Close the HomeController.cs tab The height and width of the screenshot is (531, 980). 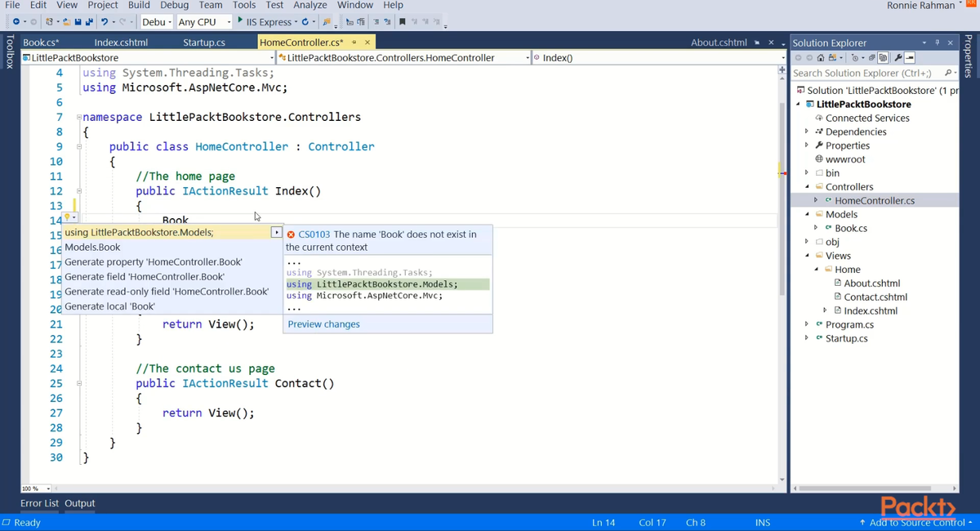pyautogui.click(x=367, y=42)
